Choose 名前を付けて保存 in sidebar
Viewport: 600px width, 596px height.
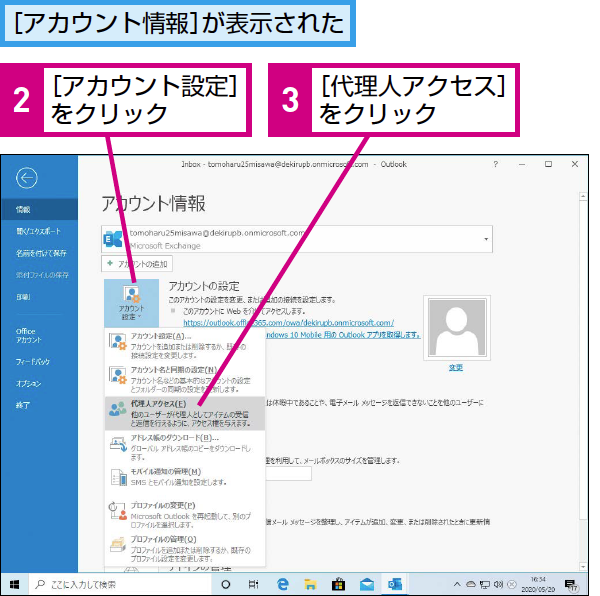tap(39, 253)
